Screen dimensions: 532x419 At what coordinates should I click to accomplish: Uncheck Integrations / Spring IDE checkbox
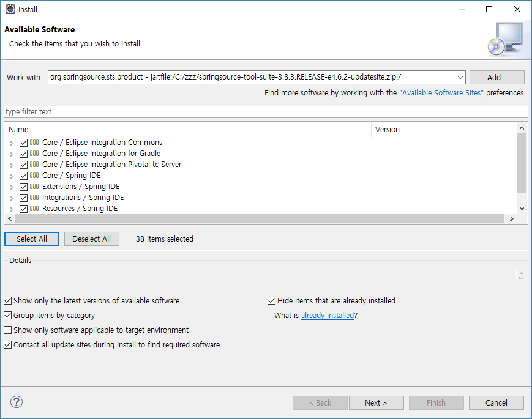click(23, 198)
